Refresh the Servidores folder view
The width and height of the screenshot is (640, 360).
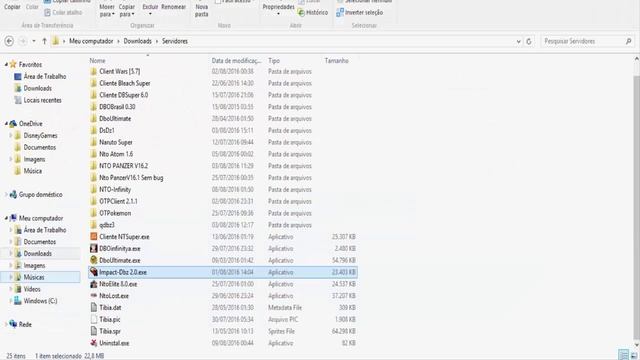pyautogui.click(x=529, y=41)
